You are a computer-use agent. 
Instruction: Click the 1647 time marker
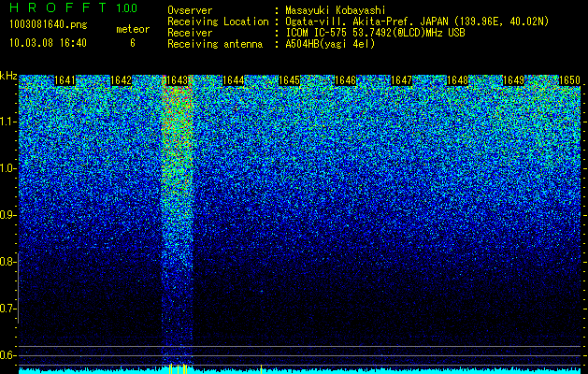[401, 80]
